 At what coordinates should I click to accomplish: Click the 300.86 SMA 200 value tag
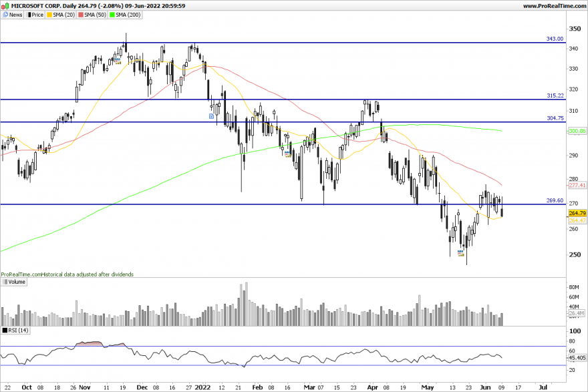(x=577, y=131)
